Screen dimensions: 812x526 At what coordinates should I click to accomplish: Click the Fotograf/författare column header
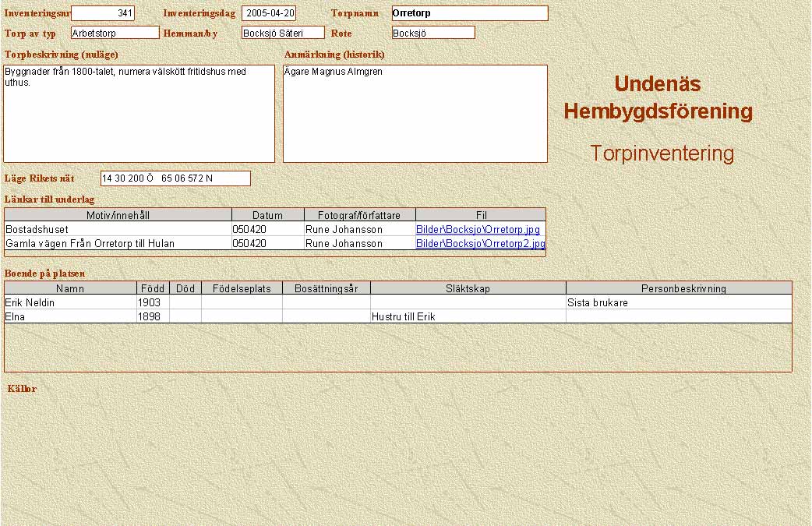[x=359, y=215]
